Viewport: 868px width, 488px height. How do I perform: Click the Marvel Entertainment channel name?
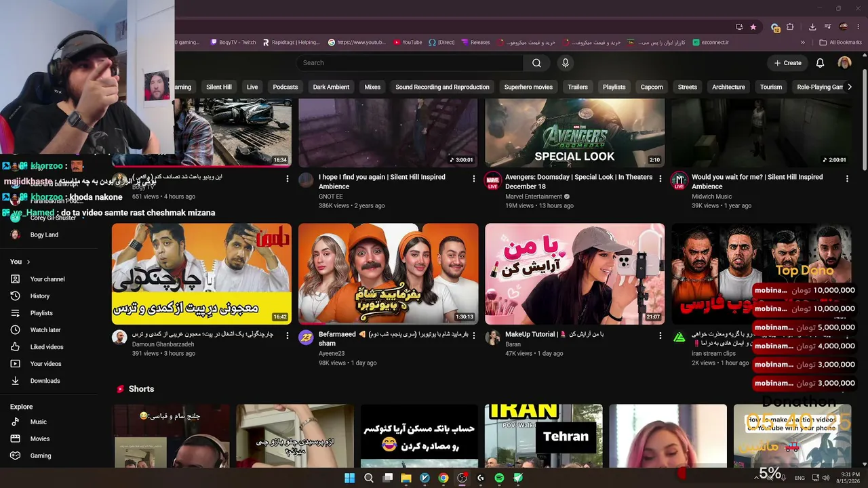pyautogui.click(x=533, y=197)
